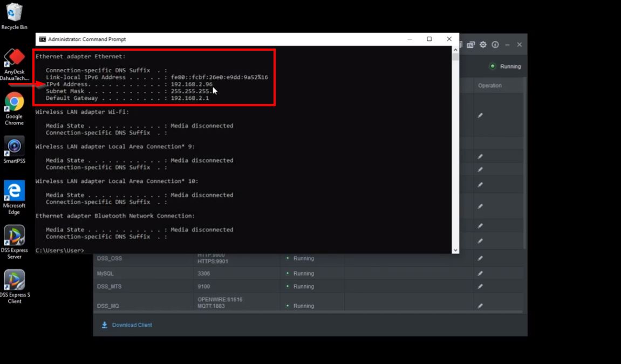Launch DSS Express Server shortcut
The height and width of the screenshot is (364, 621).
[x=14, y=242]
